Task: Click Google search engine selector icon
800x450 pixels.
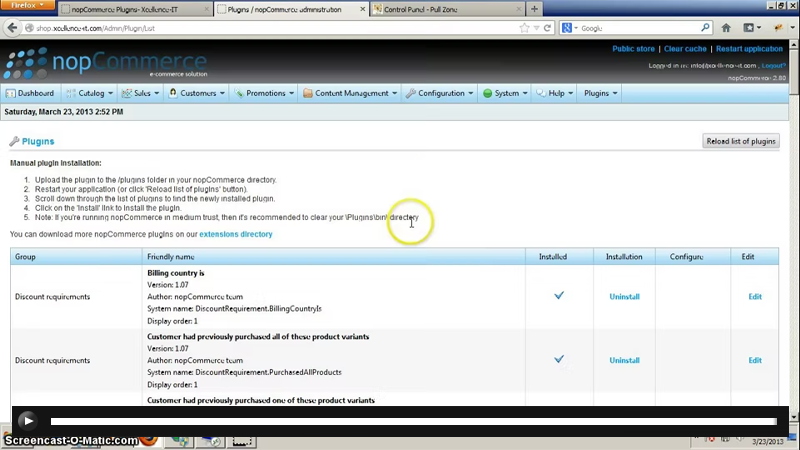Action: click(x=567, y=28)
